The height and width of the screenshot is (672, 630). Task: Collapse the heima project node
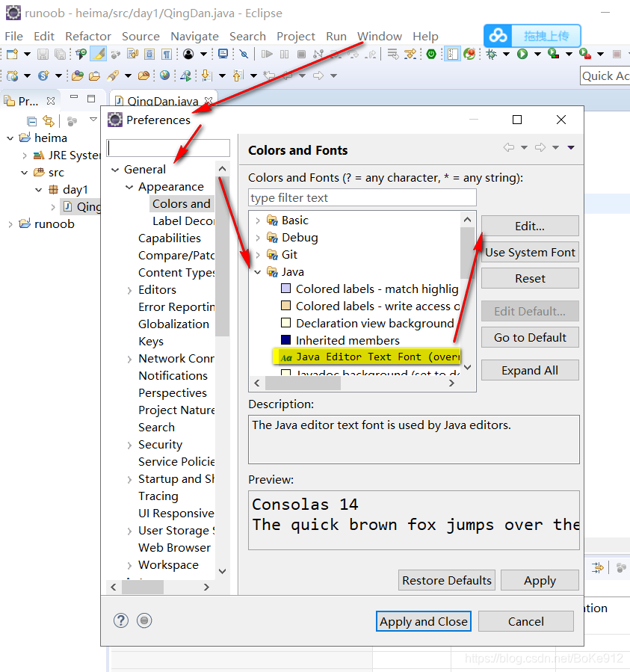pos(10,138)
